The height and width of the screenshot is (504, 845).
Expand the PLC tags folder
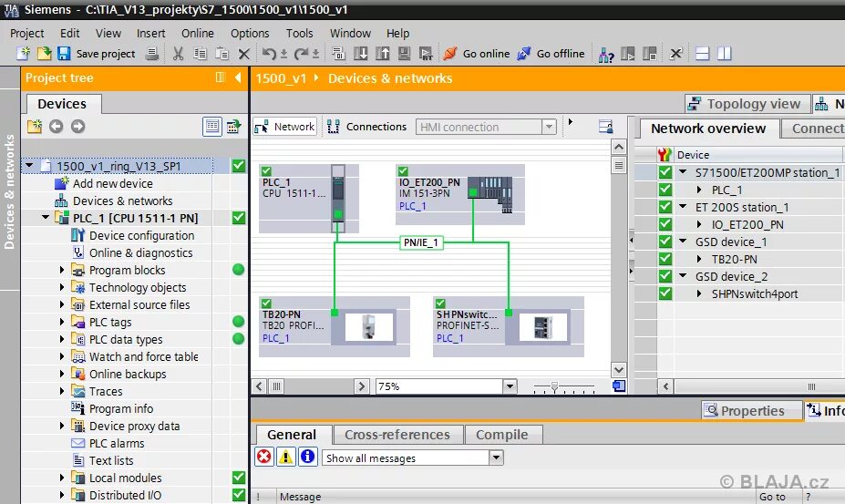coord(61,322)
